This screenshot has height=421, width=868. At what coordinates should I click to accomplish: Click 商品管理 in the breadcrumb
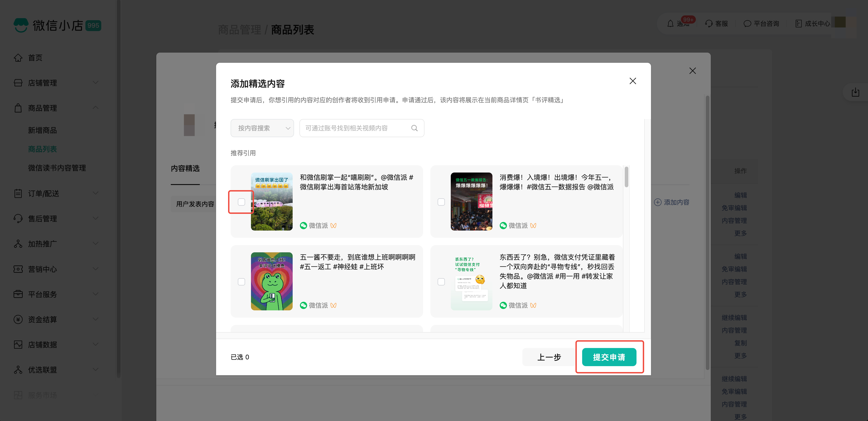[x=240, y=30]
